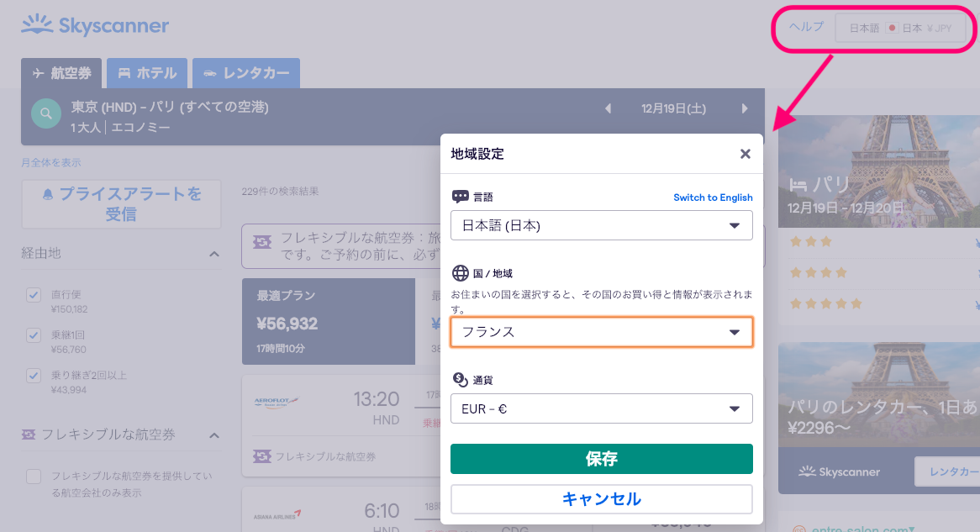Switch to the ホテル tab
980x532 pixels.
(147, 73)
